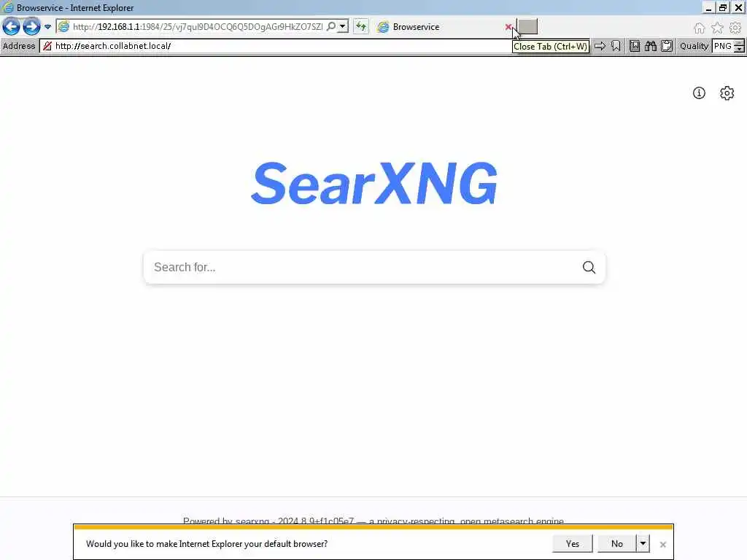Click the IE icon in the title bar
747x560 pixels.
(x=7, y=7)
